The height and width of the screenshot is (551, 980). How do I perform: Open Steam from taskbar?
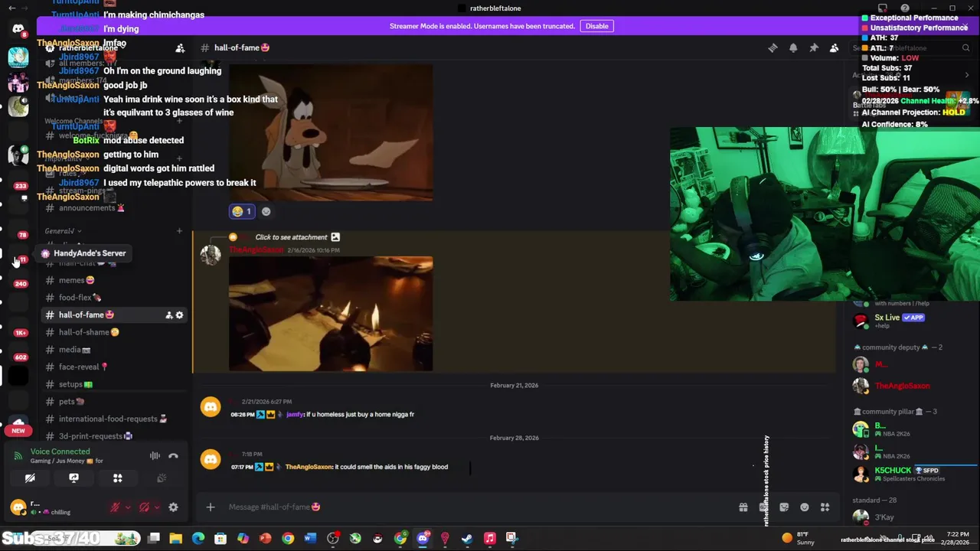pos(467,538)
